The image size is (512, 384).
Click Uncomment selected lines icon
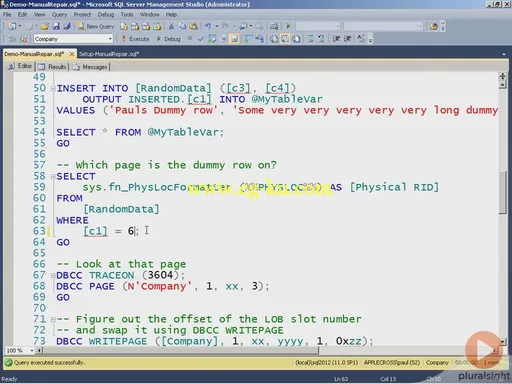click(x=321, y=39)
